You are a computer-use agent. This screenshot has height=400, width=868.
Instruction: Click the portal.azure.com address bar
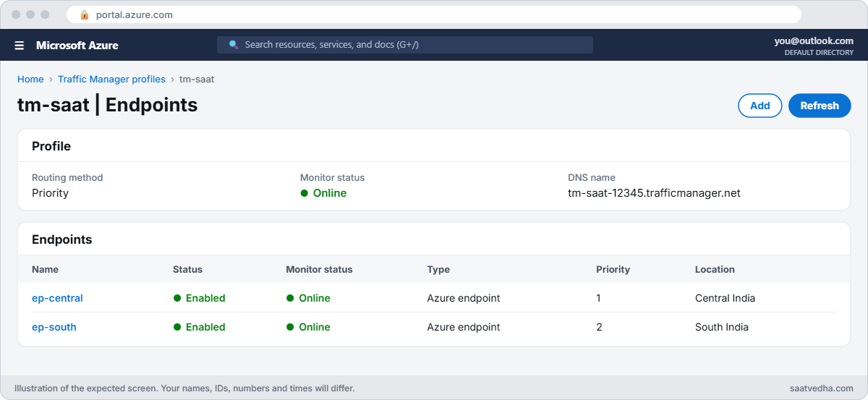click(434, 14)
